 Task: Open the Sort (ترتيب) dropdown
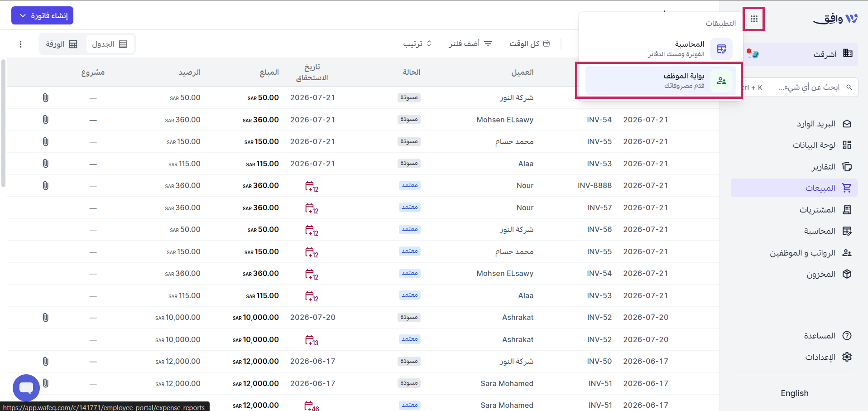(x=417, y=44)
